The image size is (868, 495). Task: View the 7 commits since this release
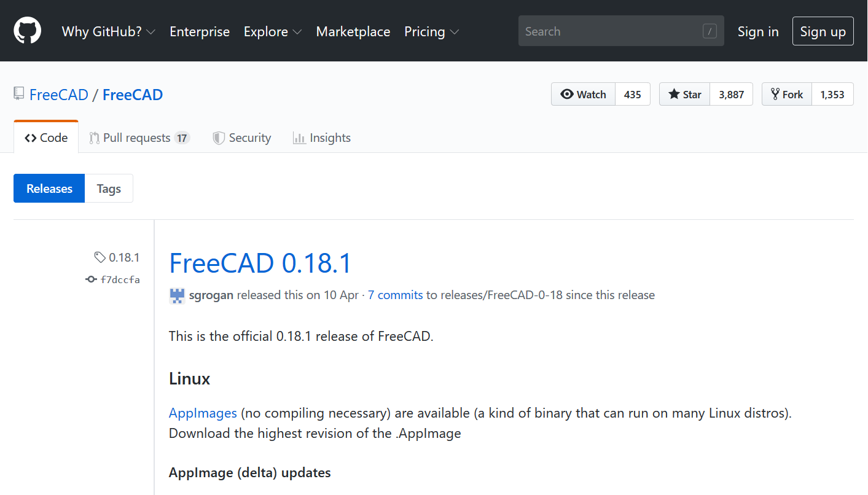[x=396, y=295]
